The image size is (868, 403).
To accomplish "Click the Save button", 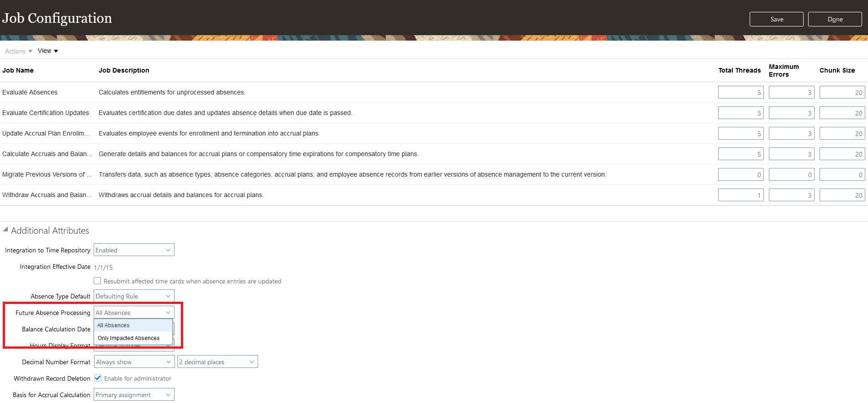I will (776, 19).
